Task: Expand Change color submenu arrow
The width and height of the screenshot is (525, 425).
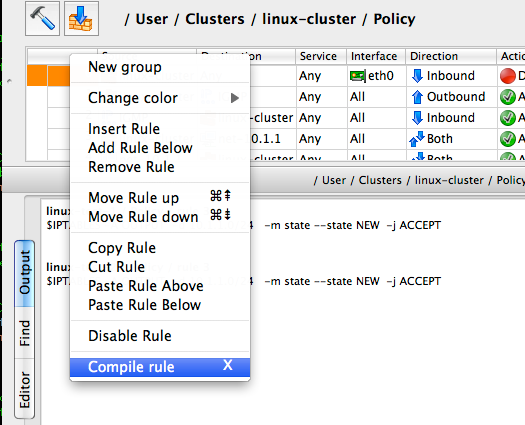Action: pyautogui.click(x=235, y=98)
